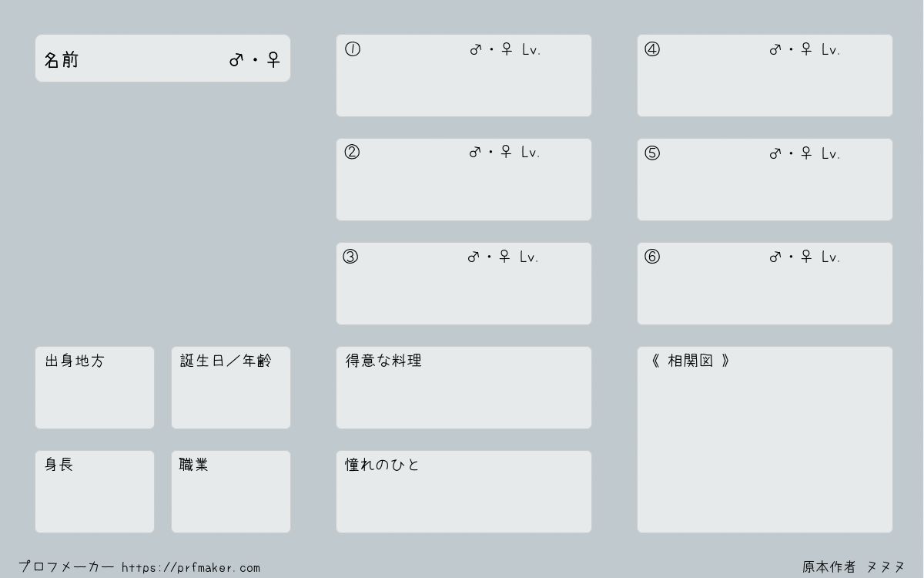Click into the 誕生日／年齢 field
The height and width of the screenshot is (578, 924).
point(231,388)
